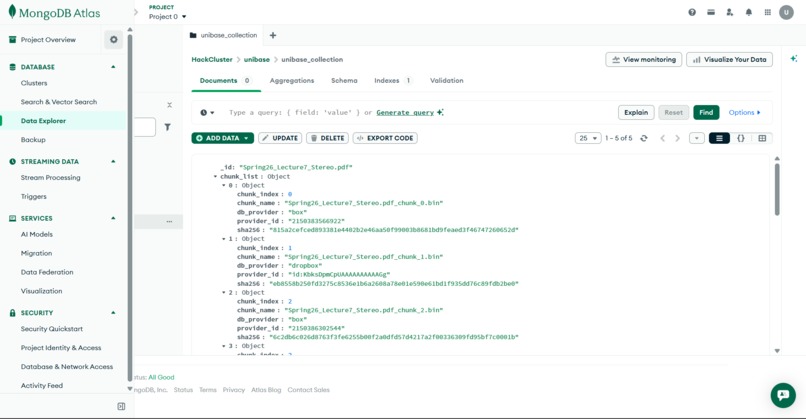806x419 pixels.
Task: Open the apps grid icon
Action: (767, 12)
